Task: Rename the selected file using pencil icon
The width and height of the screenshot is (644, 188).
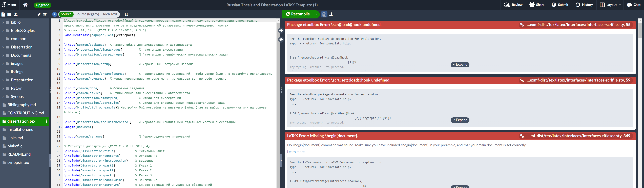Action: click(x=38, y=14)
